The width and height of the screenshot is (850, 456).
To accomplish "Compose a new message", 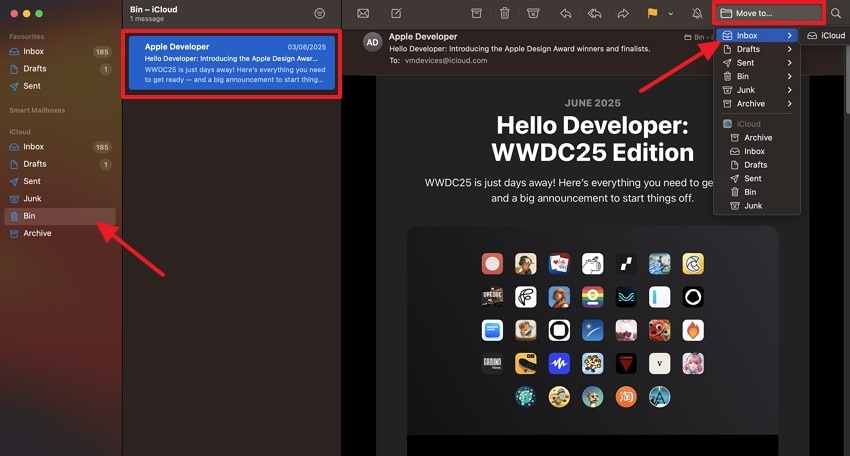I will pos(396,14).
